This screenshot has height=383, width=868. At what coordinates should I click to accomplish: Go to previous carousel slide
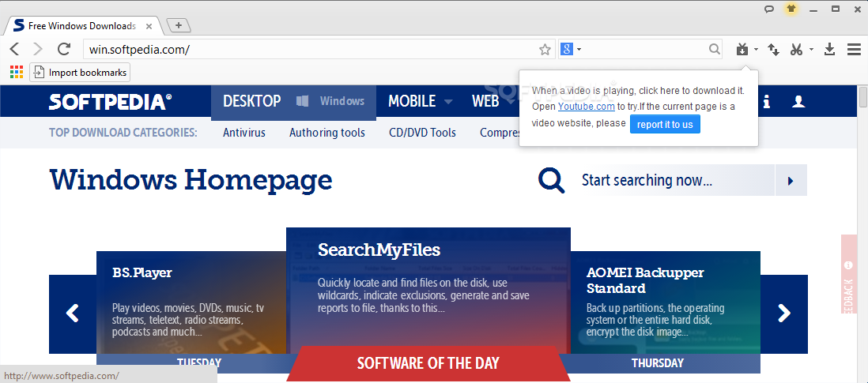coord(73,314)
